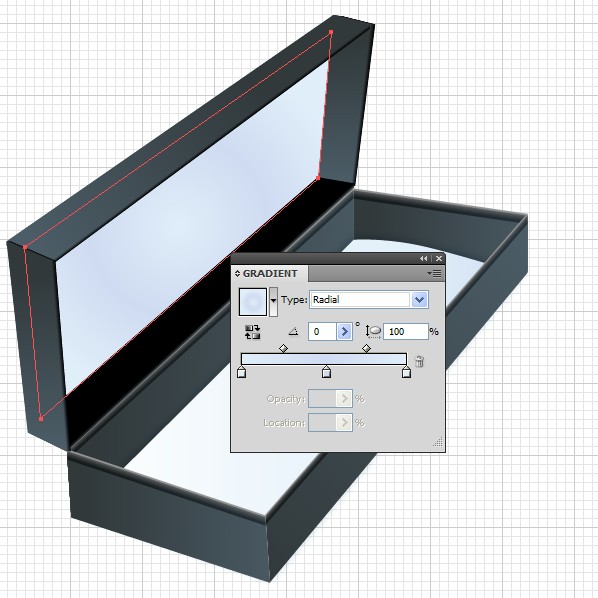Click the angle input field showing 0
This screenshot has height=598, width=598.
tap(322, 331)
